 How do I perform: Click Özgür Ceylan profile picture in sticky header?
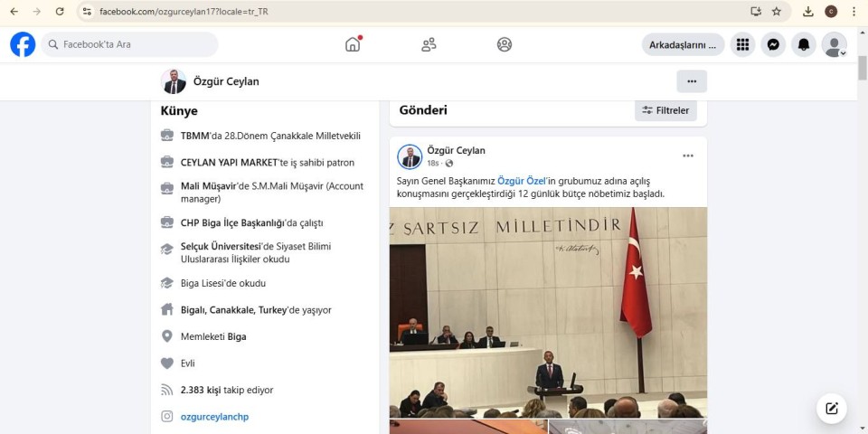coord(174,81)
